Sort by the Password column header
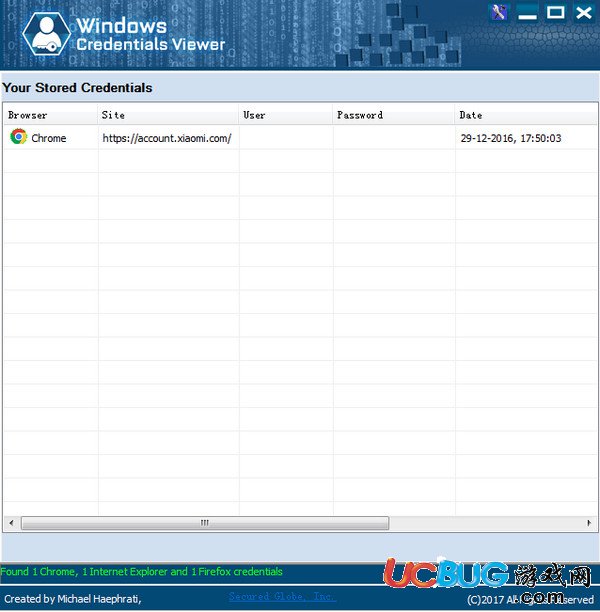Image resolution: width=600 pixels, height=612 pixels. (x=394, y=115)
